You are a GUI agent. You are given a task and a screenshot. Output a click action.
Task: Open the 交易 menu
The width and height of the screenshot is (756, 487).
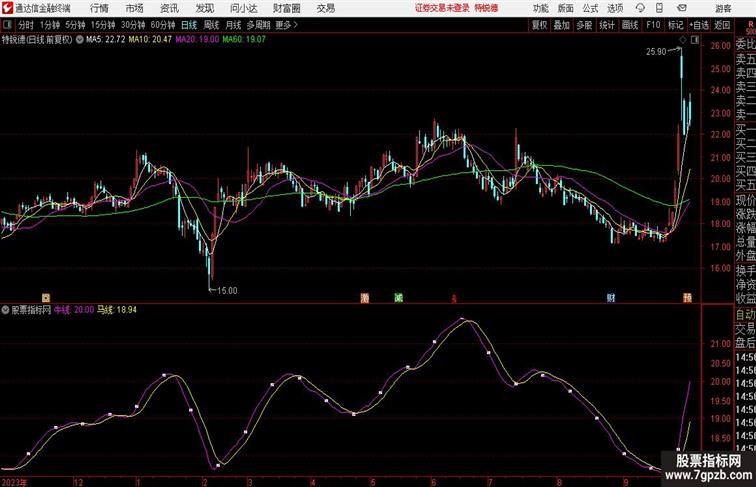click(326, 8)
